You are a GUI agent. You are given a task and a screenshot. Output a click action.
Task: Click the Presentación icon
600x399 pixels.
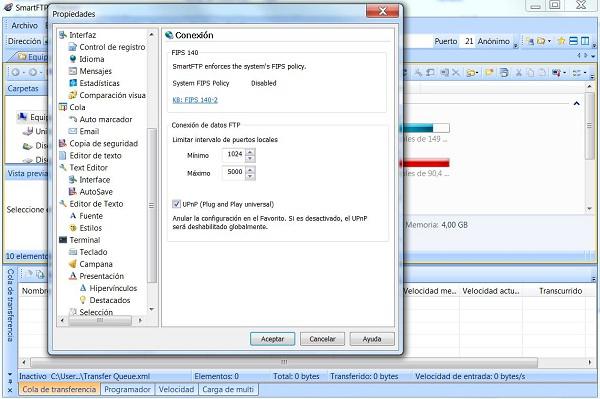[x=73, y=276]
